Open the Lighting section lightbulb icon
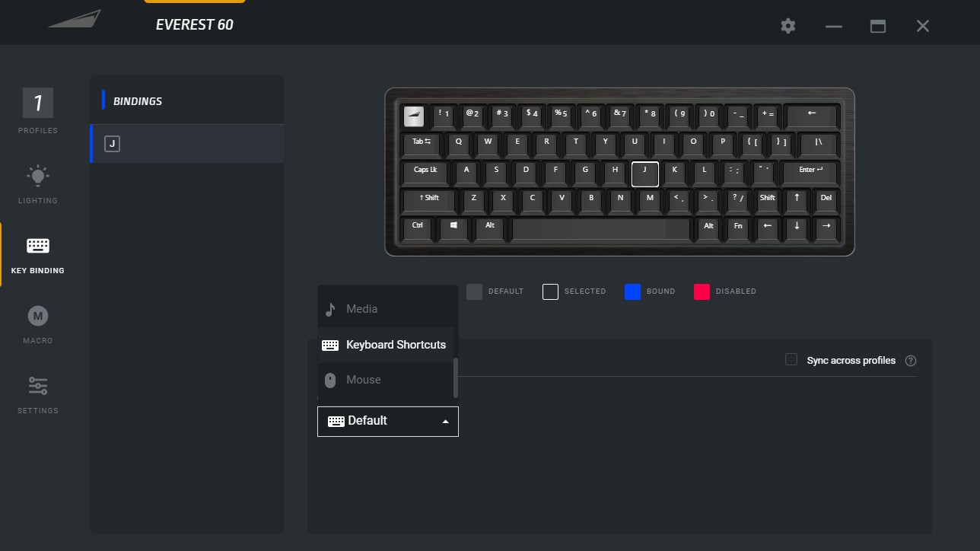Viewport: 980px width, 551px height. click(37, 177)
